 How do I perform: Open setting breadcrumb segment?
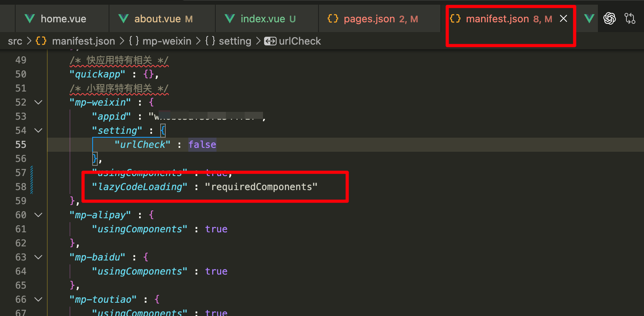click(234, 41)
